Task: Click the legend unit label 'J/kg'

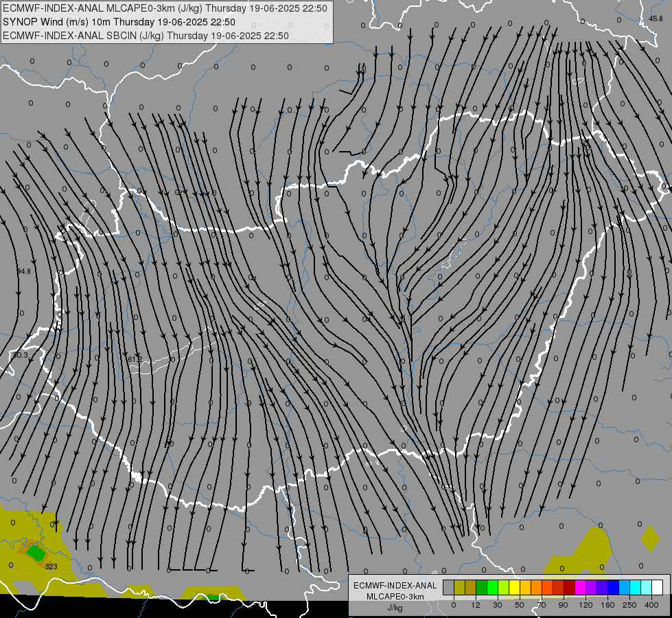Action: [x=395, y=608]
